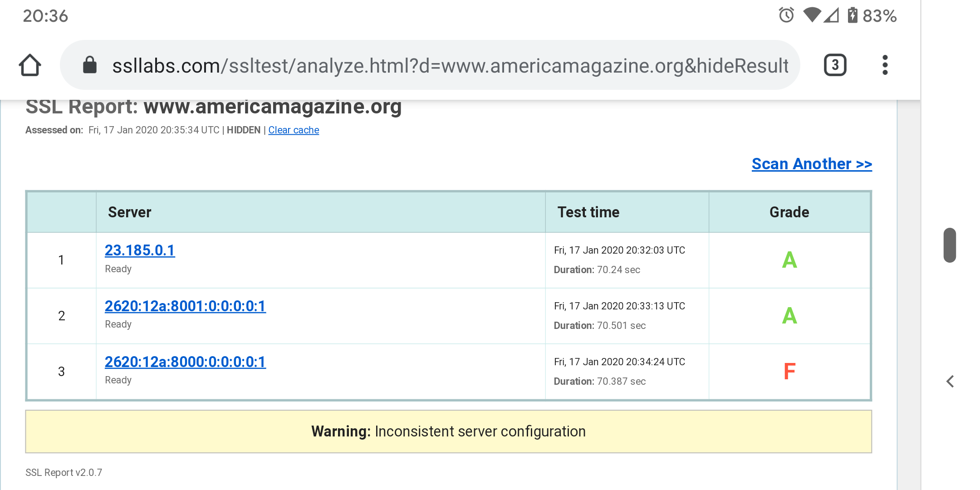Click the Grade column header

pos(789,212)
